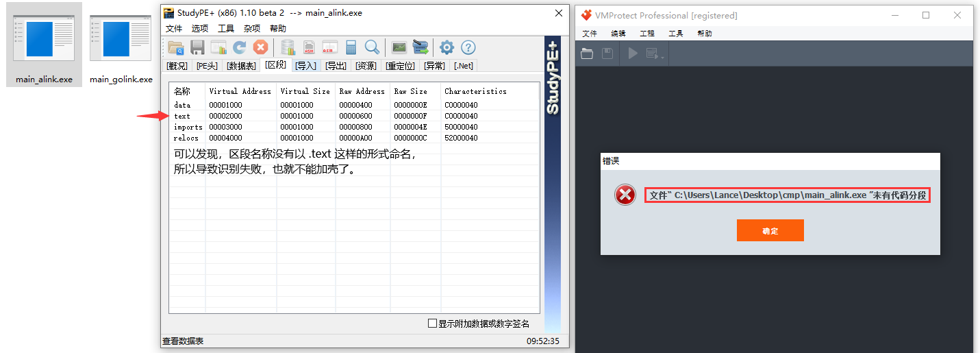The height and width of the screenshot is (353, 980).
Task: Open file icon in StudyPE+ toolbar
Action: click(x=176, y=47)
